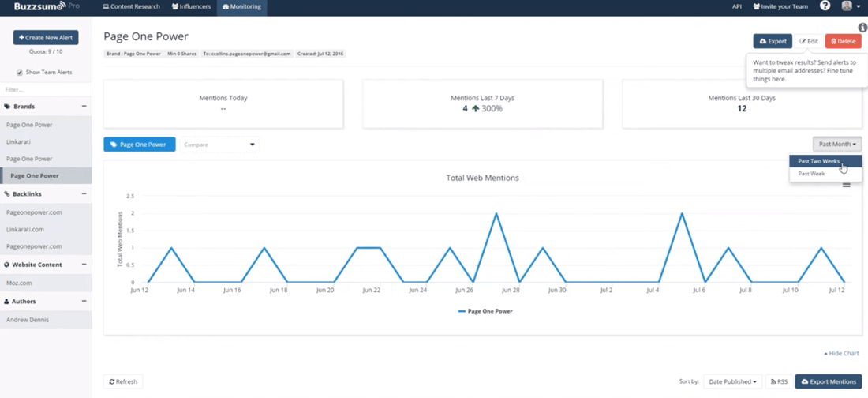Click the Edit button

809,41
